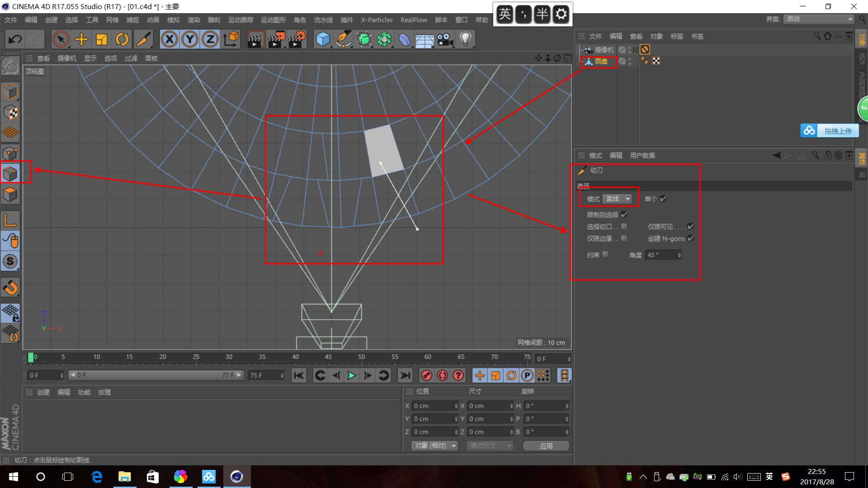Switch to polygon mode in left toolbar
The width and height of the screenshot is (868, 488).
[10, 195]
